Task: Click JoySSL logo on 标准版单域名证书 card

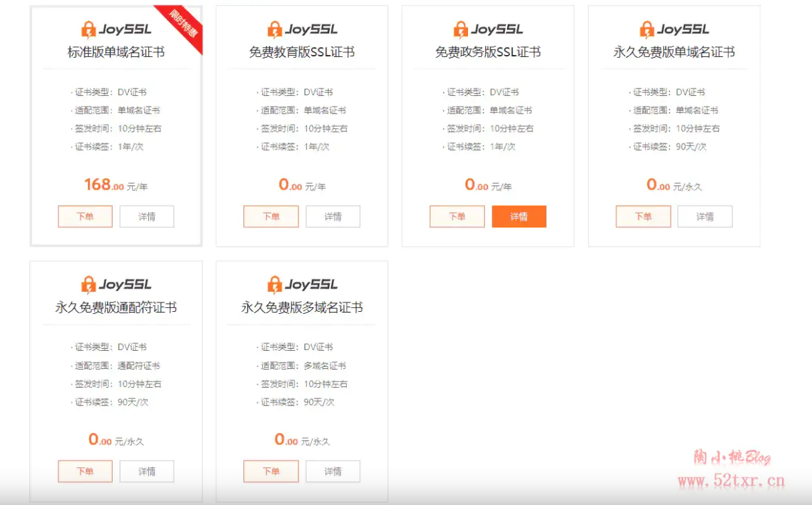Action: 116,30
